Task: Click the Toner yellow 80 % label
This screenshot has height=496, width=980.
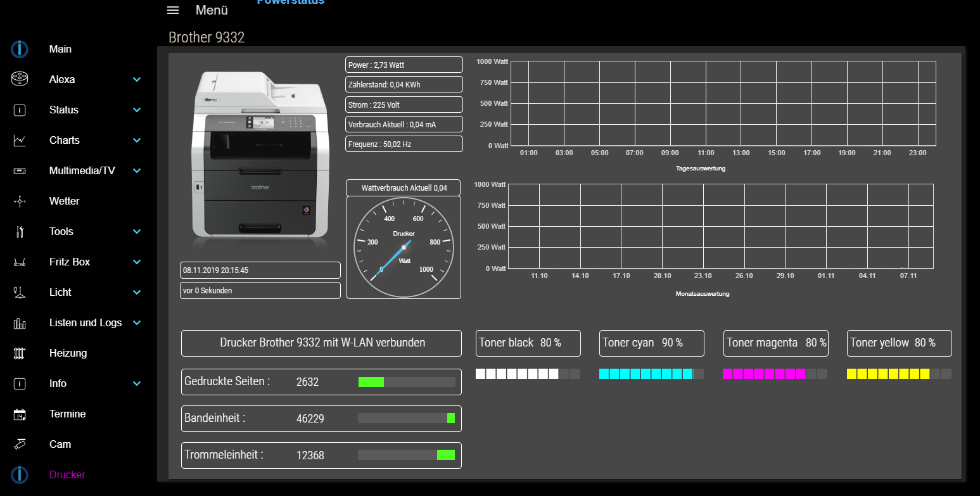Action: click(x=900, y=343)
